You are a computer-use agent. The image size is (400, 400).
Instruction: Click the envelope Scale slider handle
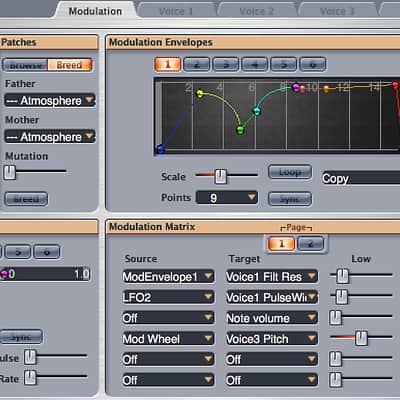click(220, 176)
